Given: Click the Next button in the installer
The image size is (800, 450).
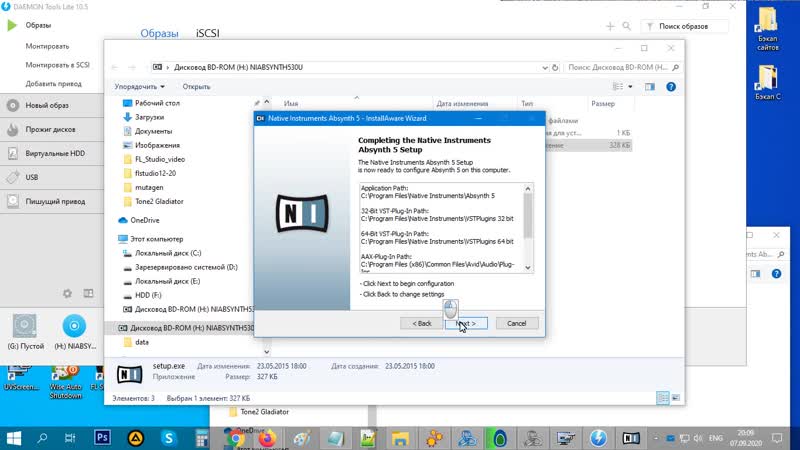Looking at the screenshot, I should (466, 323).
